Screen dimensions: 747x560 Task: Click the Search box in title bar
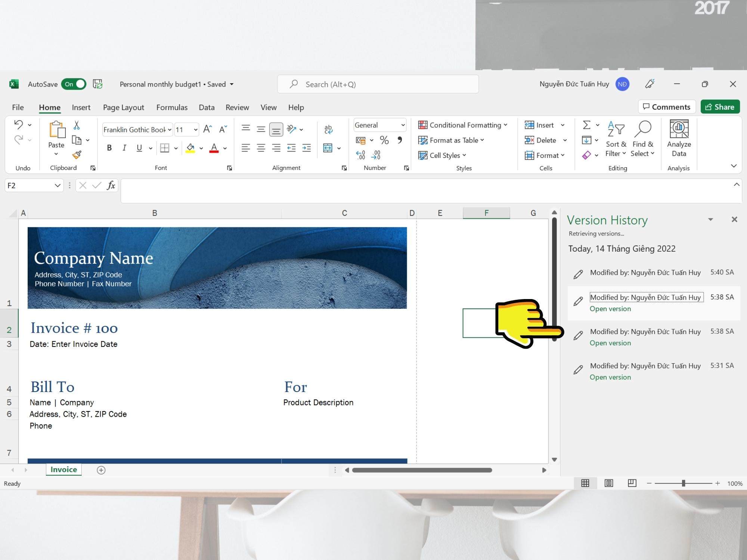coord(378,84)
